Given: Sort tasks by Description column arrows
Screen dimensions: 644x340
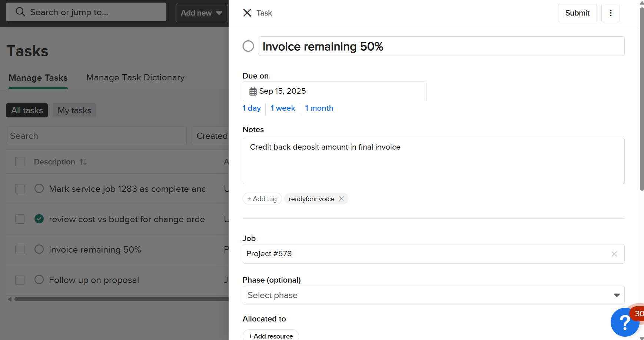Looking at the screenshot, I should (83, 162).
